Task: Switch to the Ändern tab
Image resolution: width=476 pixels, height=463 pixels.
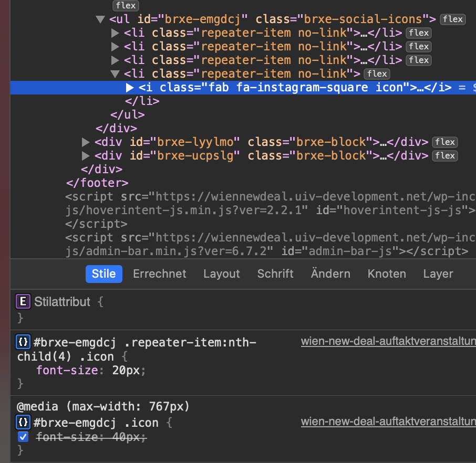Action: [330, 274]
